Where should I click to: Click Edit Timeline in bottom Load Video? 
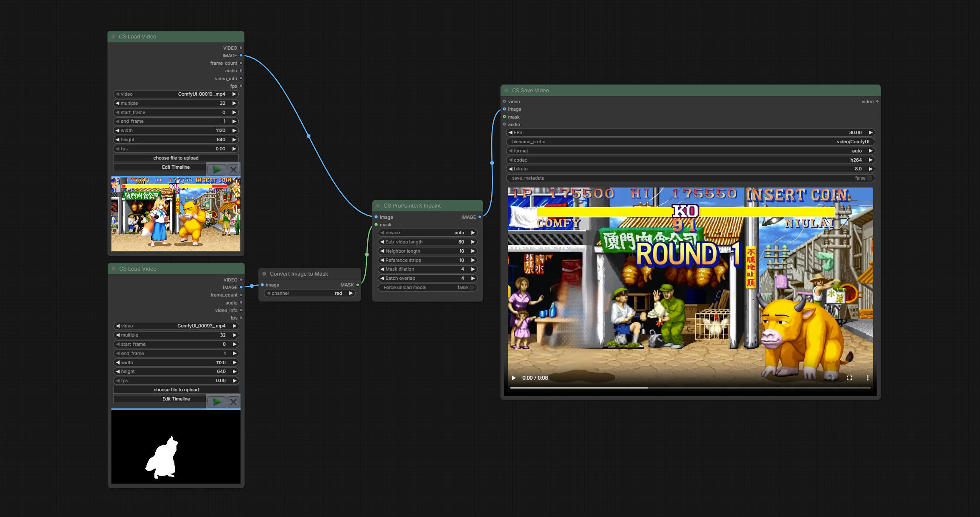tap(176, 399)
